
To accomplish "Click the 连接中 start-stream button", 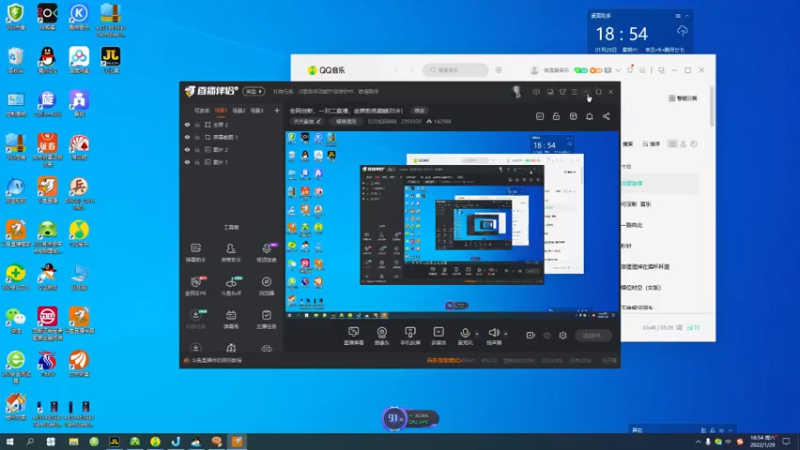I will (x=593, y=336).
